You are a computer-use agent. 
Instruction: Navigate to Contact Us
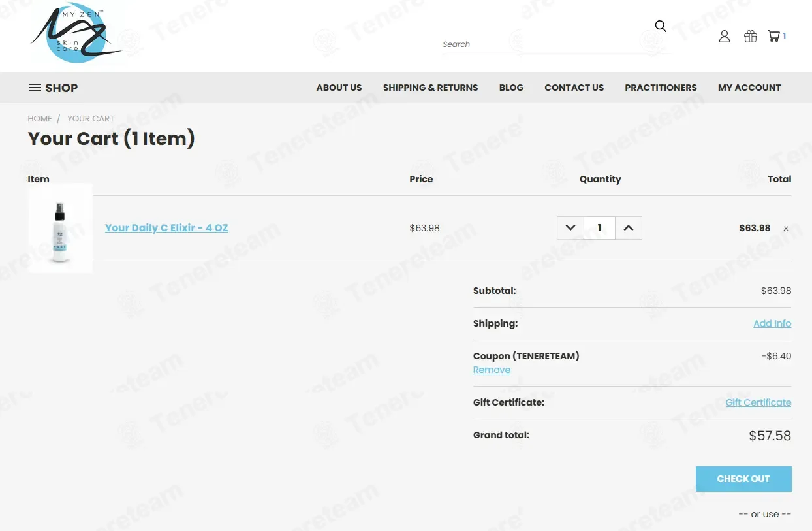coord(574,88)
